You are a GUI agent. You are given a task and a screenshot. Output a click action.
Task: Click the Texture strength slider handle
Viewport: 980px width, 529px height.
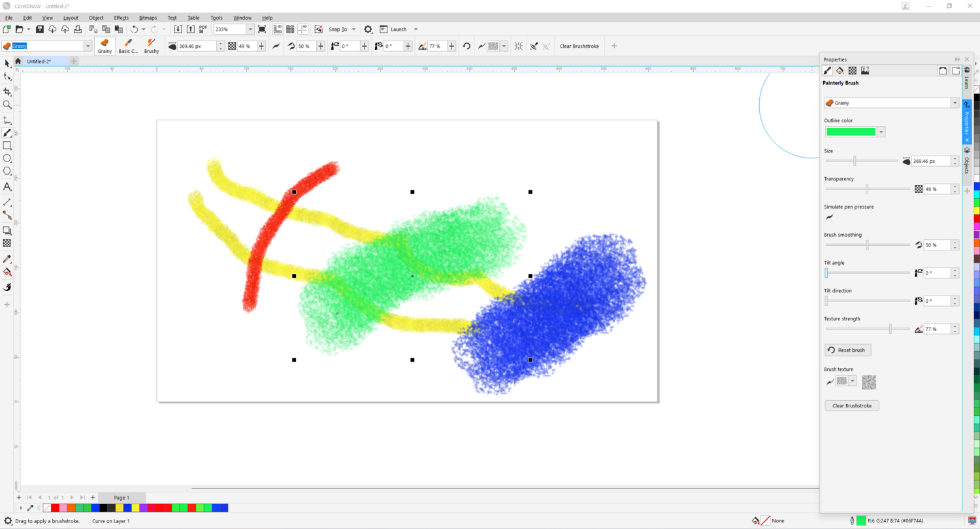click(x=890, y=329)
